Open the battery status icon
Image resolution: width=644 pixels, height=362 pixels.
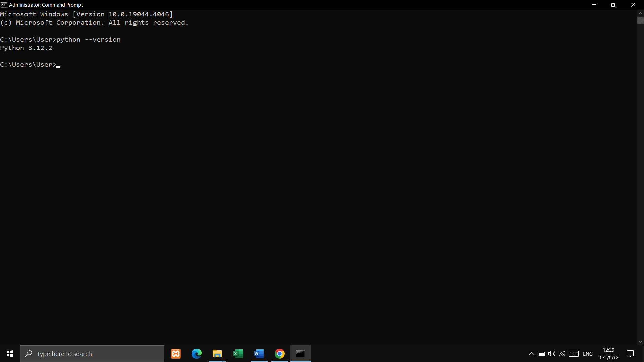point(542,354)
